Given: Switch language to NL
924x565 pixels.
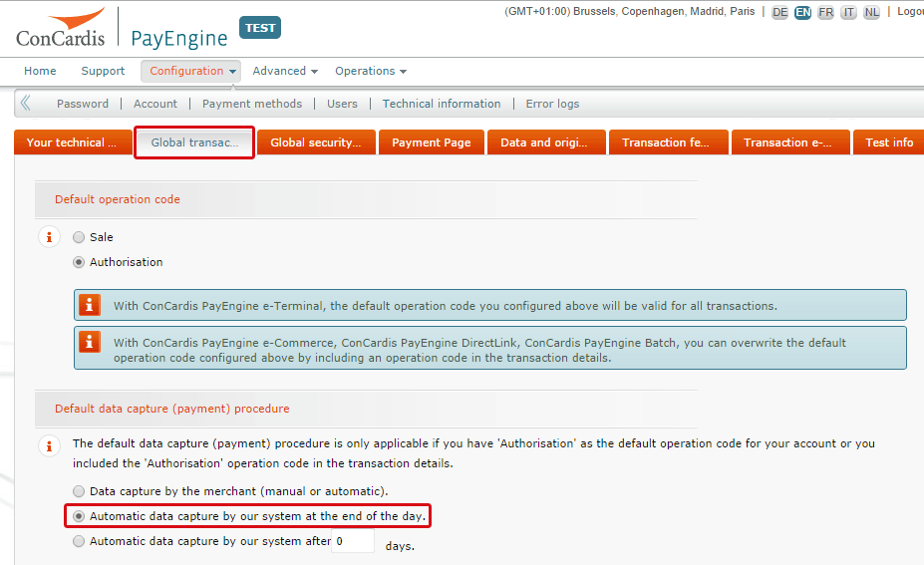Looking at the screenshot, I should 871,12.
